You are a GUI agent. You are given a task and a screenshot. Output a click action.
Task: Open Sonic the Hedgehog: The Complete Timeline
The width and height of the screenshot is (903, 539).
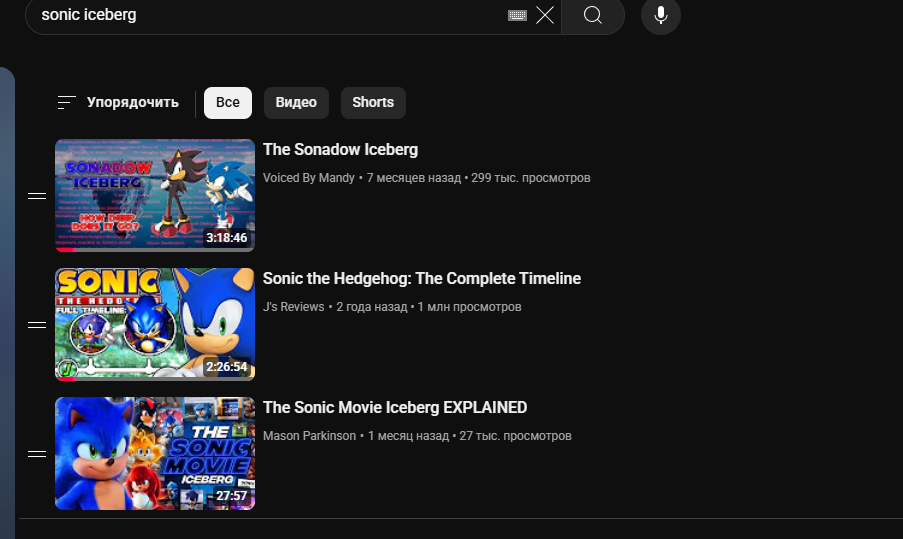(421, 279)
